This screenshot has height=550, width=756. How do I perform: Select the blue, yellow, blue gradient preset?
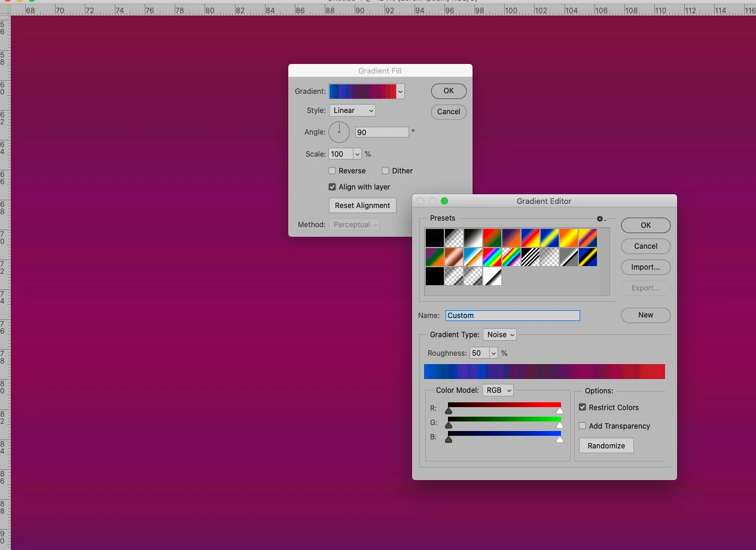point(550,238)
